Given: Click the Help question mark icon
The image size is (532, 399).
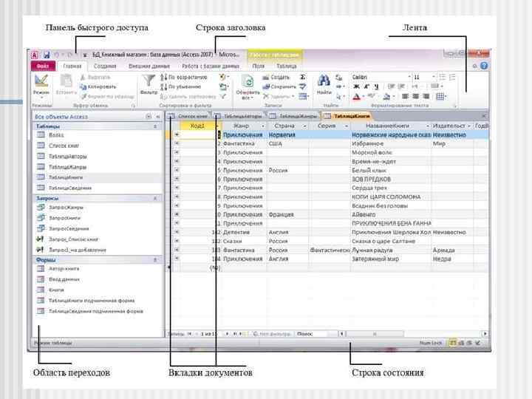Looking at the screenshot, I should click(485, 66).
